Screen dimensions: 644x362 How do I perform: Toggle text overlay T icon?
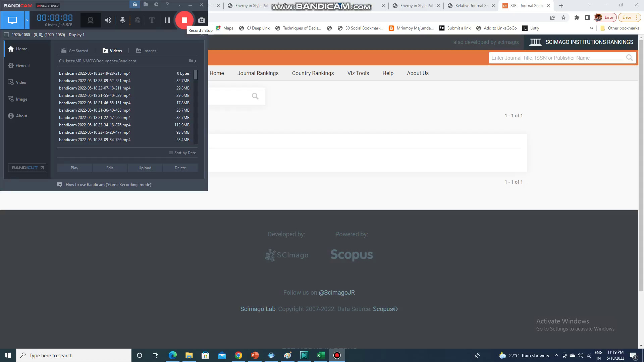pos(152,20)
